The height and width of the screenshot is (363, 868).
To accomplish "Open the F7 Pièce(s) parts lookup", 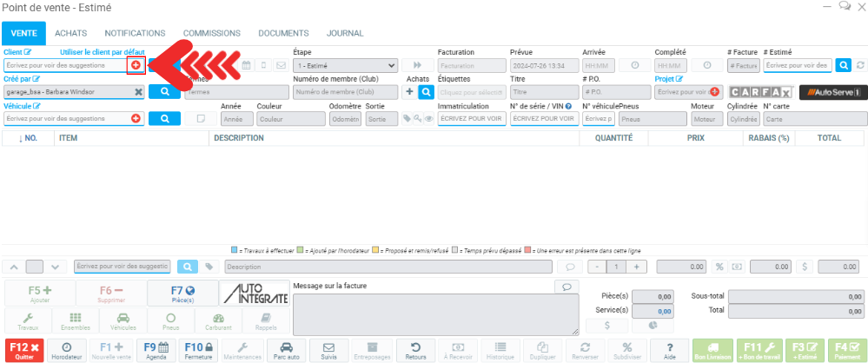I will tap(182, 294).
